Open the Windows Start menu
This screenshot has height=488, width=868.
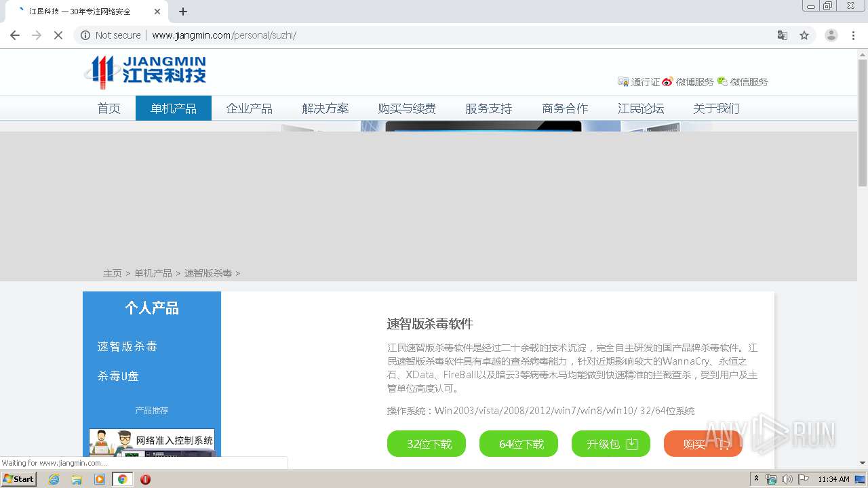point(19,479)
